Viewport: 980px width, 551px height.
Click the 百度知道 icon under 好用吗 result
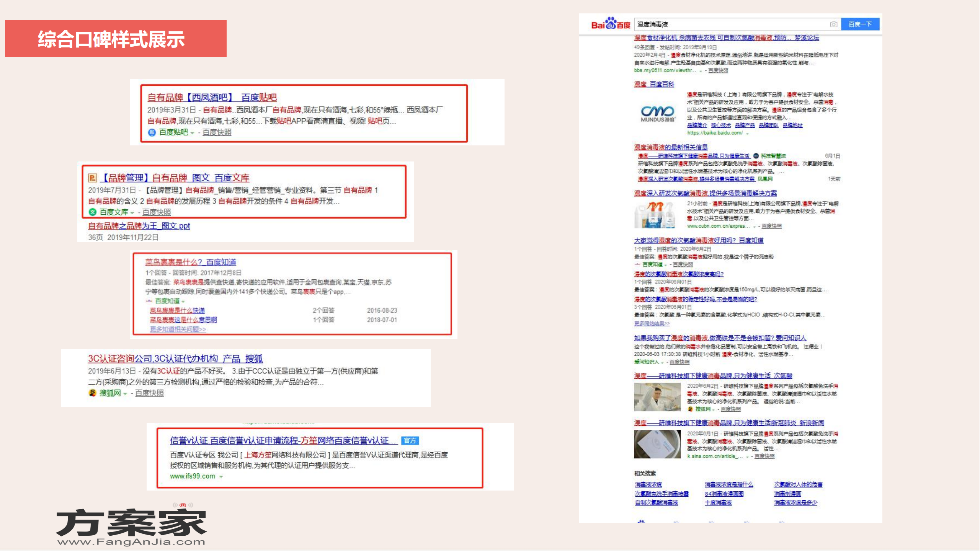click(x=637, y=264)
